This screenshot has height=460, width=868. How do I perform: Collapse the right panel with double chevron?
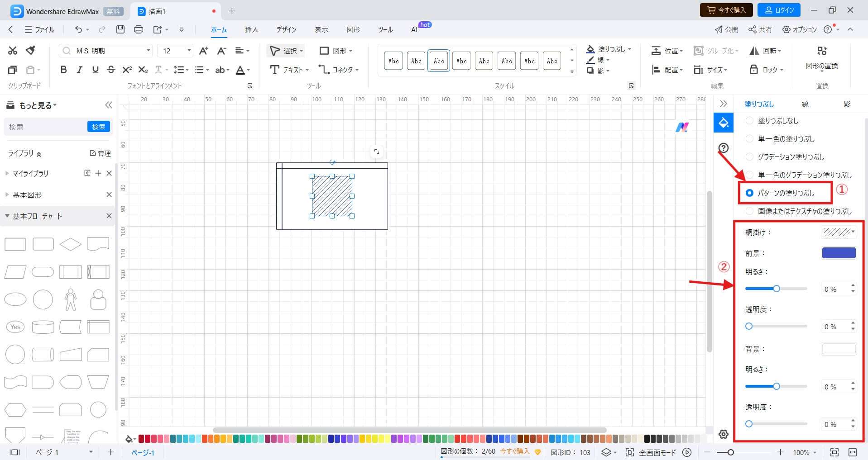pos(723,104)
